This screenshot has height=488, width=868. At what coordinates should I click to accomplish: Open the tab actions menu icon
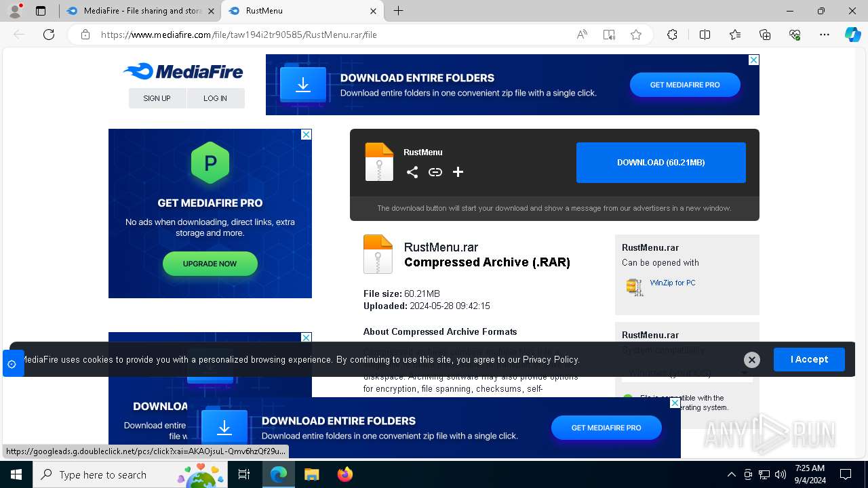click(x=41, y=11)
